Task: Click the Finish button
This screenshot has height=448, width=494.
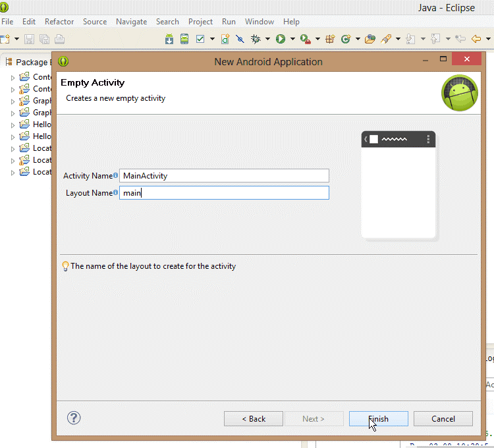Action: click(378, 419)
